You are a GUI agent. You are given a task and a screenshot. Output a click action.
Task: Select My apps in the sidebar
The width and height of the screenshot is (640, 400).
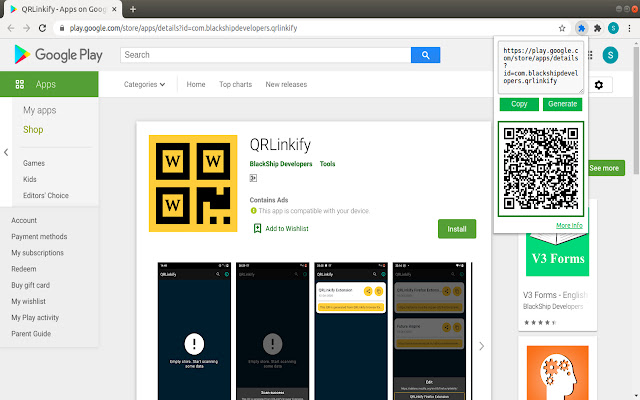point(40,110)
